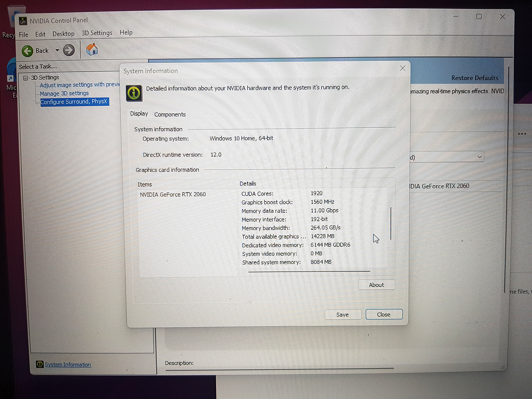Viewport: 532px width, 399px height.
Task: Click Dedicated video memory 6144 MB GDDR6
Action: click(x=330, y=245)
